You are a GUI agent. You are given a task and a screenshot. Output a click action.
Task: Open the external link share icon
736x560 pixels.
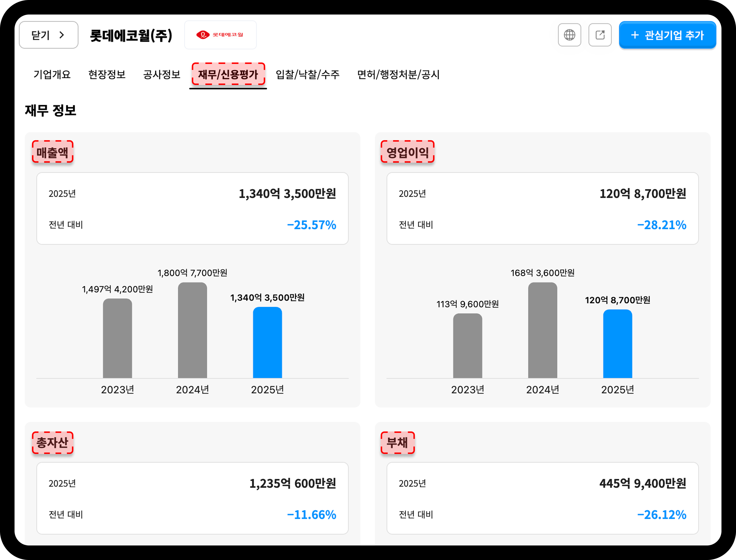coord(600,35)
